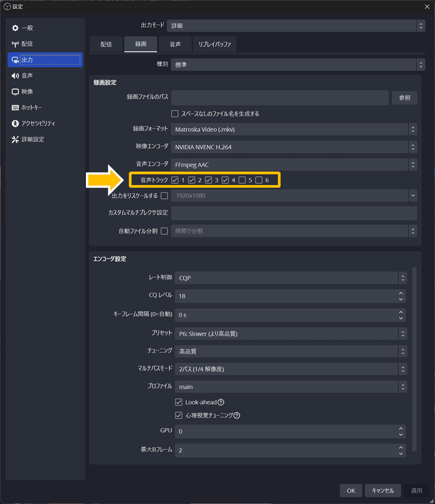435x504 pixels.
Task: Enable 自動ファイル分割 checkbox
Action: click(164, 231)
